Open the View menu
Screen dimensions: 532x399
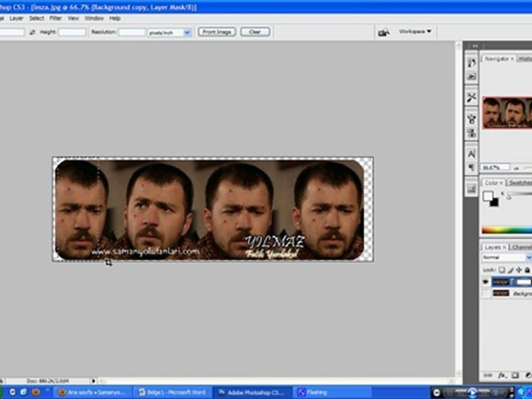click(x=73, y=18)
